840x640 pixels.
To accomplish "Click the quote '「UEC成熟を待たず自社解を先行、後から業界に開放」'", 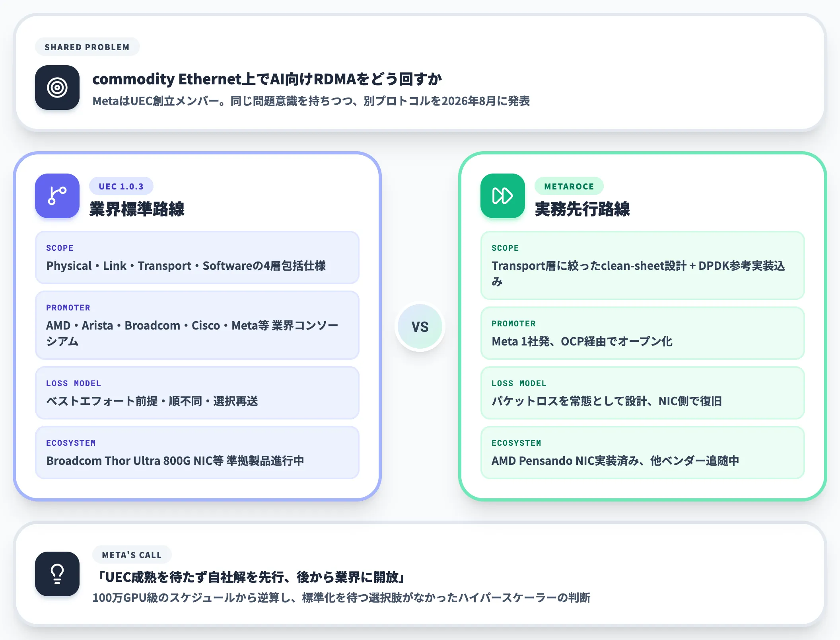I will coord(251,577).
